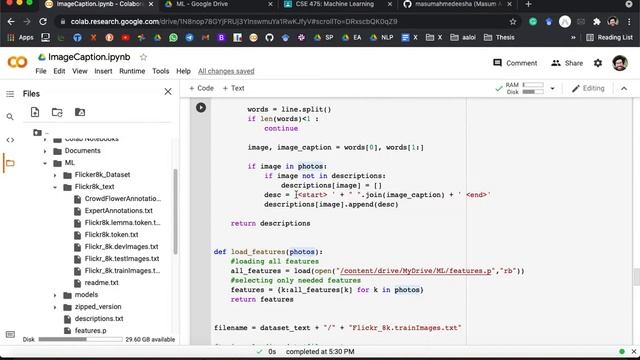Viewport: 640px width, 360px height.
Task: Expand the zipped_version folder
Action: [55, 307]
